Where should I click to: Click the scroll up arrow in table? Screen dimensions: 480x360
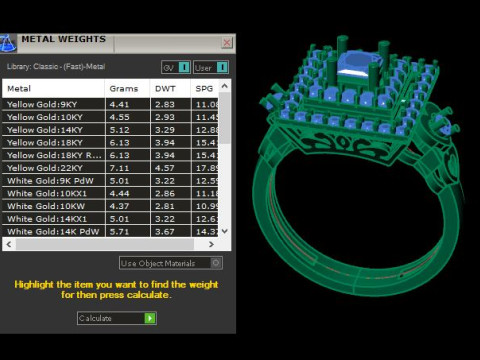[225, 86]
